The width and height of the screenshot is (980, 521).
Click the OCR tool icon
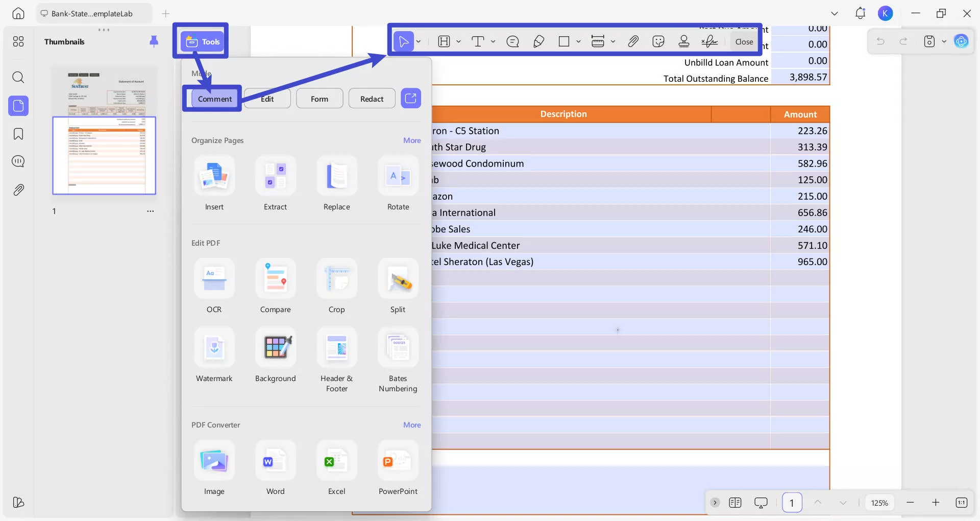pyautogui.click(x=214, y=279)
